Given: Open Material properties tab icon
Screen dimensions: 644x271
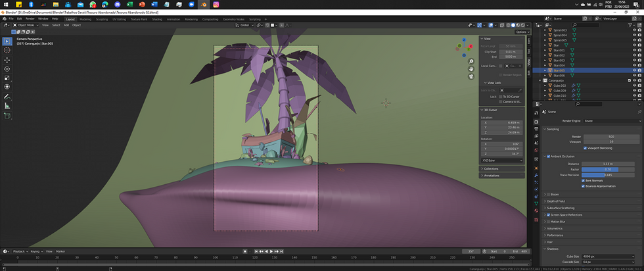Looking at the screenshot, I should coord(536,210).
